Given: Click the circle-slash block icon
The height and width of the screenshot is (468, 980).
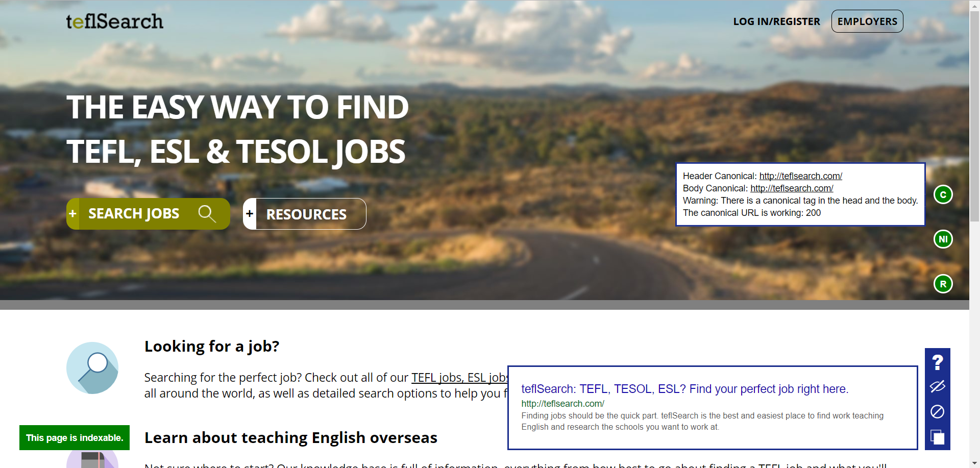Looking at the screenshot, I should (938, 411).
